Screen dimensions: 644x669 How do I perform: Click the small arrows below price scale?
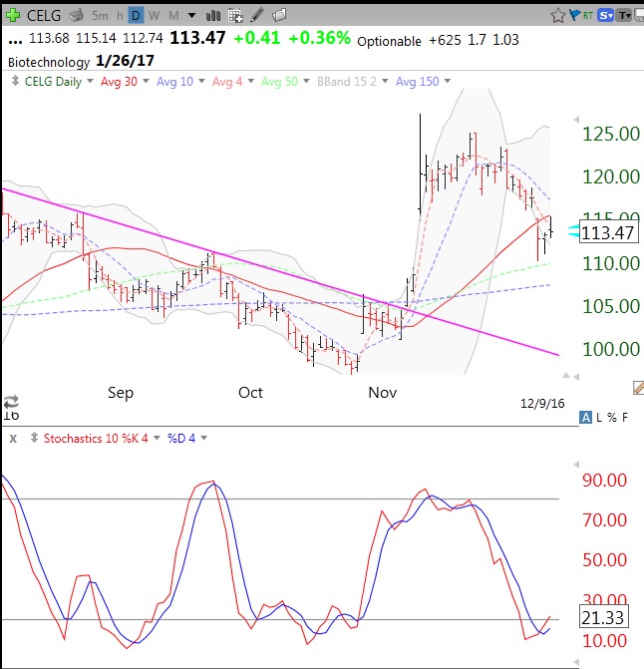point(570,376)
